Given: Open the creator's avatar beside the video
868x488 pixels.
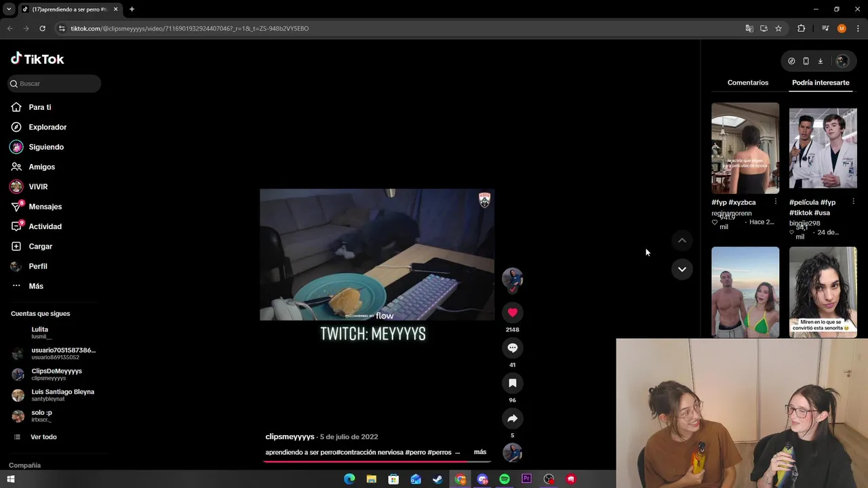Looking at the screenshot, I should tap(513, 278).
